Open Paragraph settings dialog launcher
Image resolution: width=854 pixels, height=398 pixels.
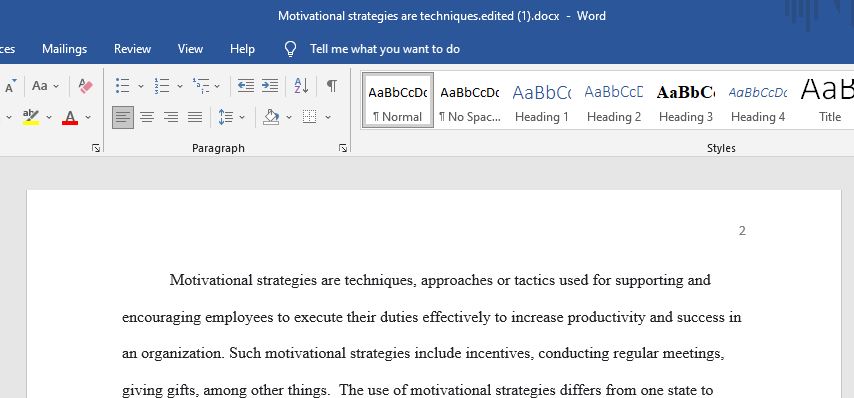(343, 148)
